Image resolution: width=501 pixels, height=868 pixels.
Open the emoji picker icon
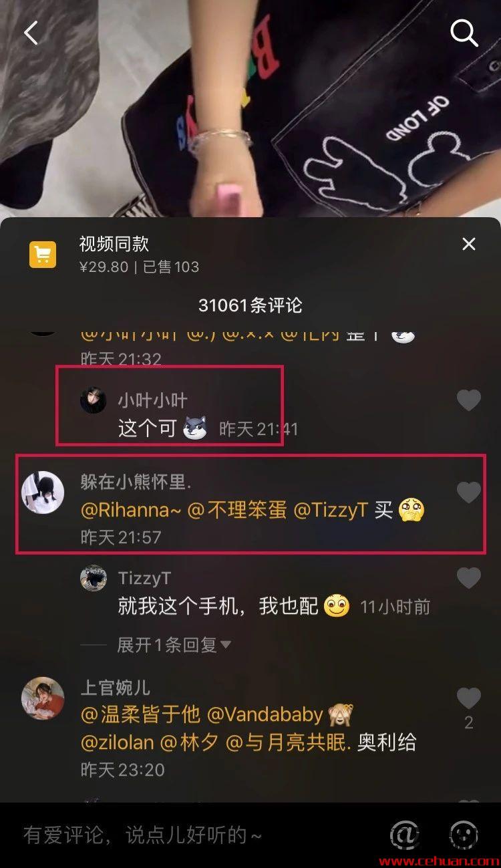[x=463, y=835]
